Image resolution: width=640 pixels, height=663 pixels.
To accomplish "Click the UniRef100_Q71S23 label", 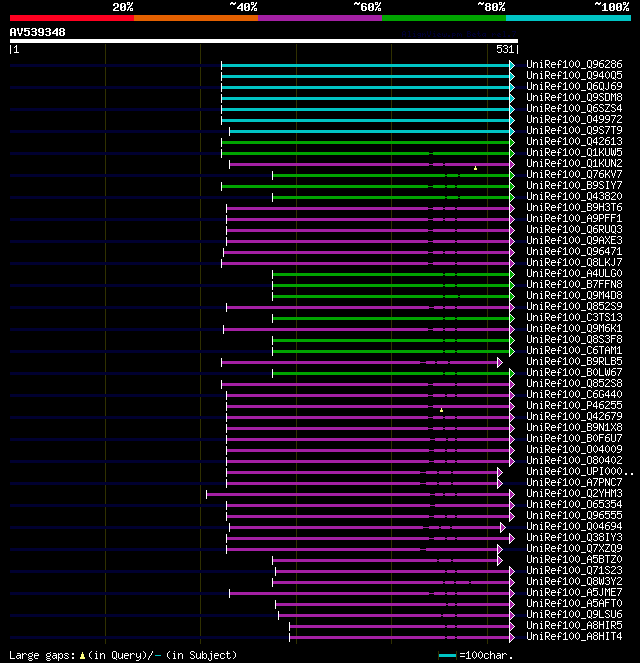I will pos(574,570).
